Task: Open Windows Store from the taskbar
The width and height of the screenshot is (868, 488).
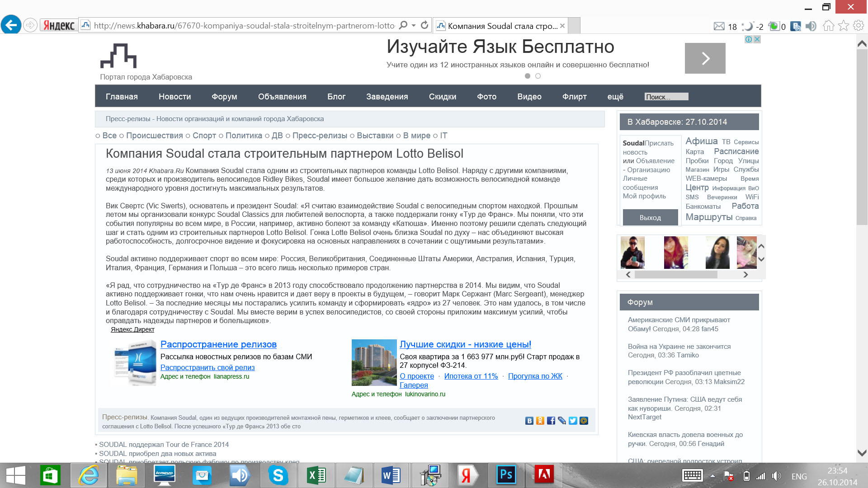Action: (50, 475)
